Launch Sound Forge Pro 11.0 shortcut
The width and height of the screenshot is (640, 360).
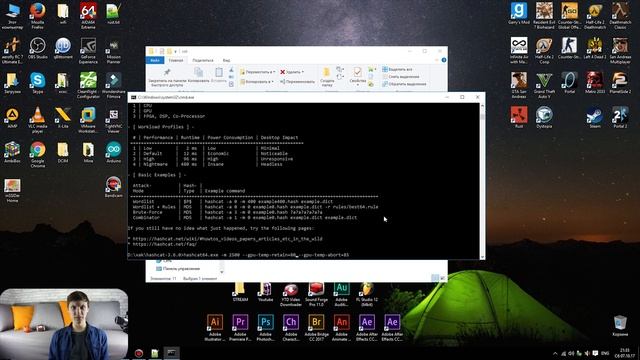316,294
